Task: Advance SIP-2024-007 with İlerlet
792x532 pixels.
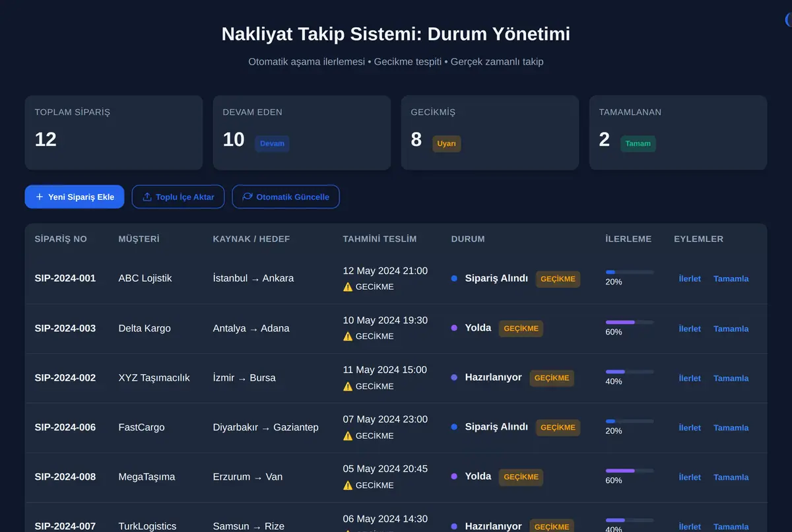Action: pos(690,527)
